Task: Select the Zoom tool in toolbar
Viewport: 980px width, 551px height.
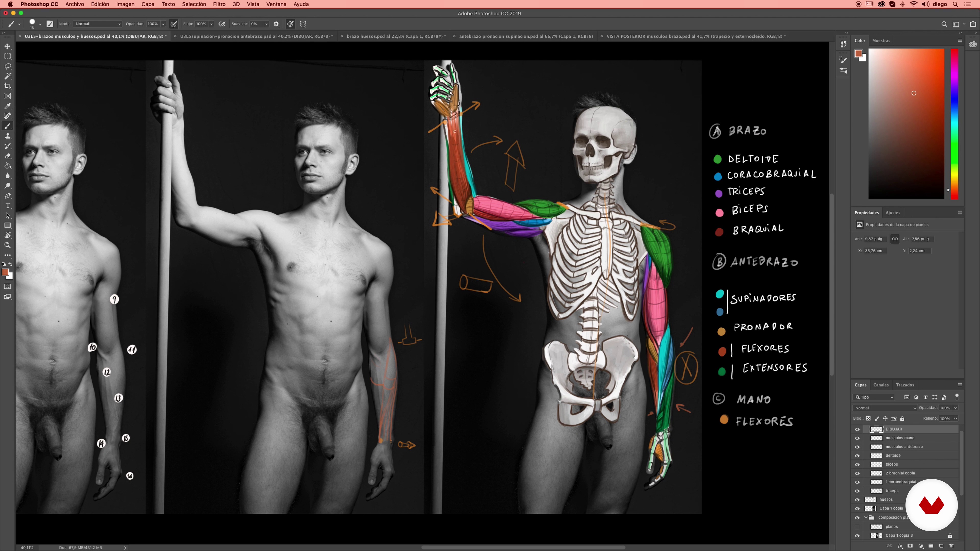Action: pyautogui.click(x=8, y=245)
